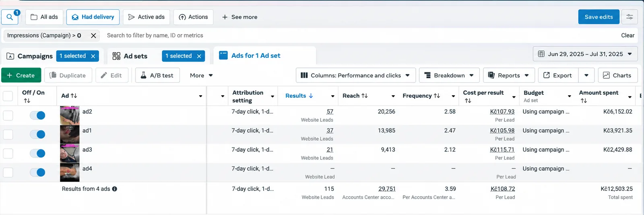Click the Export button
The width and height of the screenshot is (644, 215).
point(558,75)
